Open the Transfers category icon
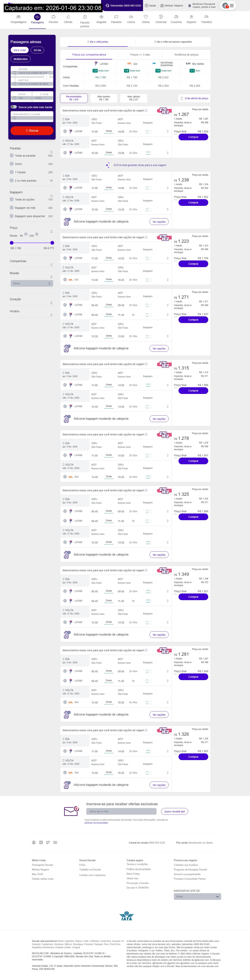 206,17
